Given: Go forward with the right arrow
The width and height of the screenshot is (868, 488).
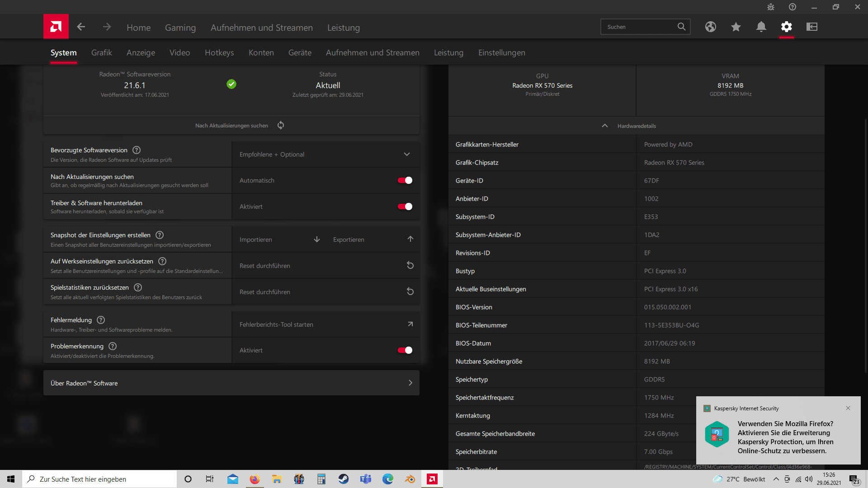Looking at the screenshot, I should [107, 27].
